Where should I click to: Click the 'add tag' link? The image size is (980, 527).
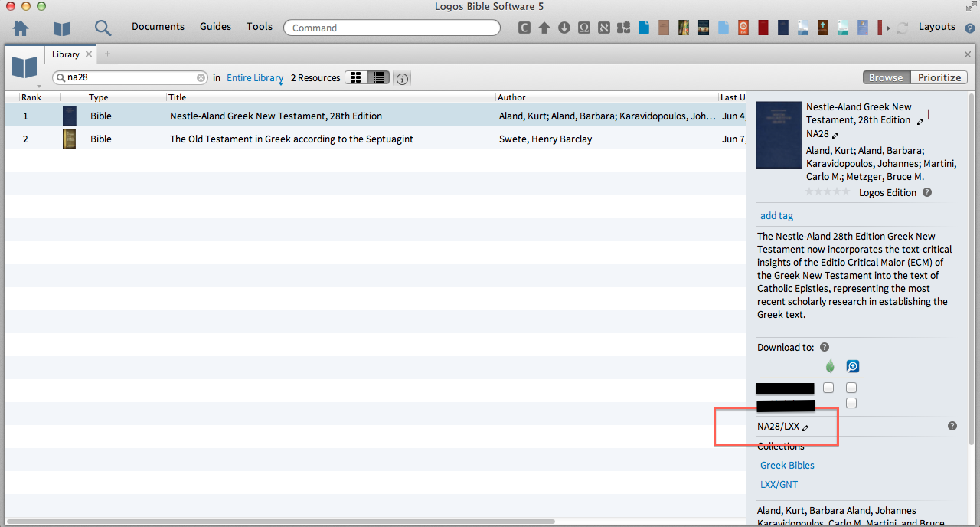pyautogui.click(x=776, y=216)
